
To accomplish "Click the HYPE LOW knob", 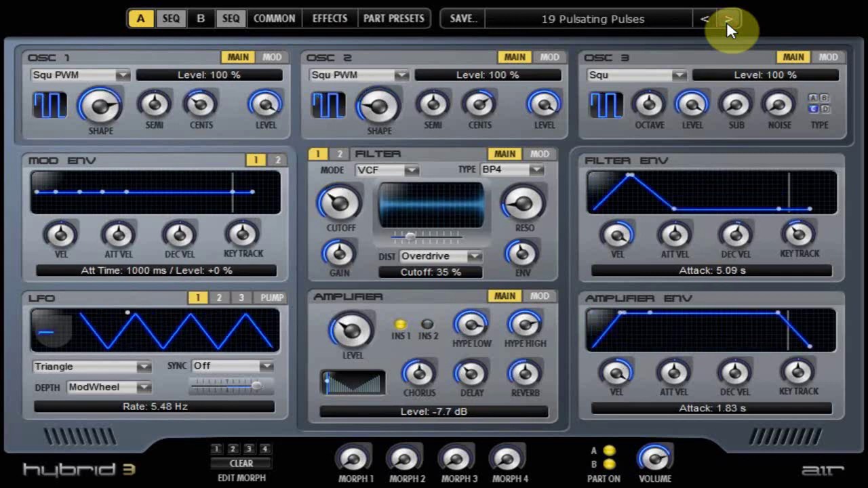I will tap(471, 324).
